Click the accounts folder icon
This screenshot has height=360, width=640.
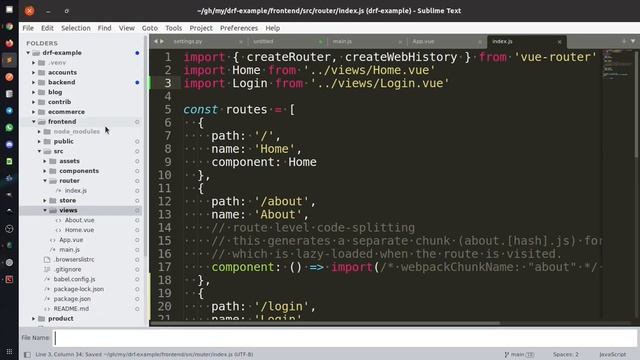(x=41, y=73)
